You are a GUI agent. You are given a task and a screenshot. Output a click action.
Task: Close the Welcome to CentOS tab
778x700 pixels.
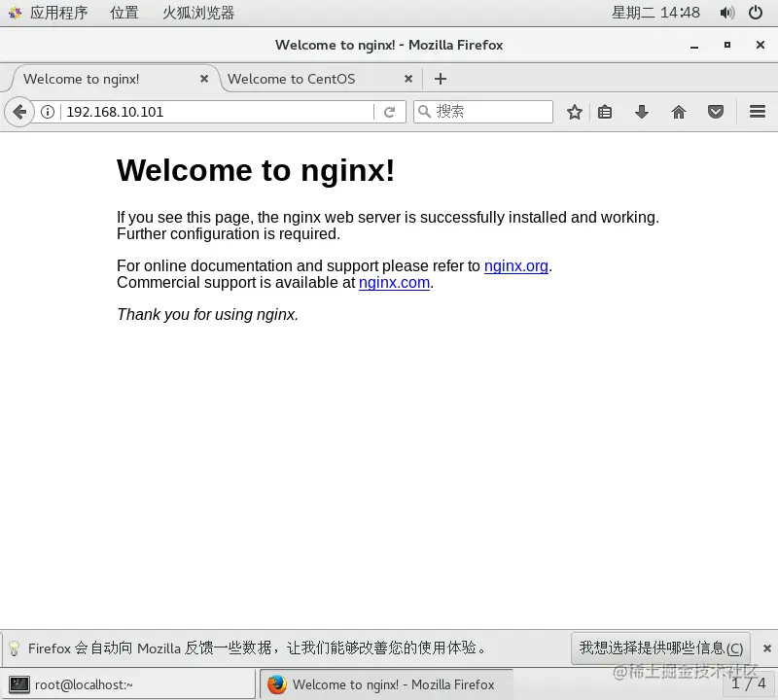click(408, 79)
